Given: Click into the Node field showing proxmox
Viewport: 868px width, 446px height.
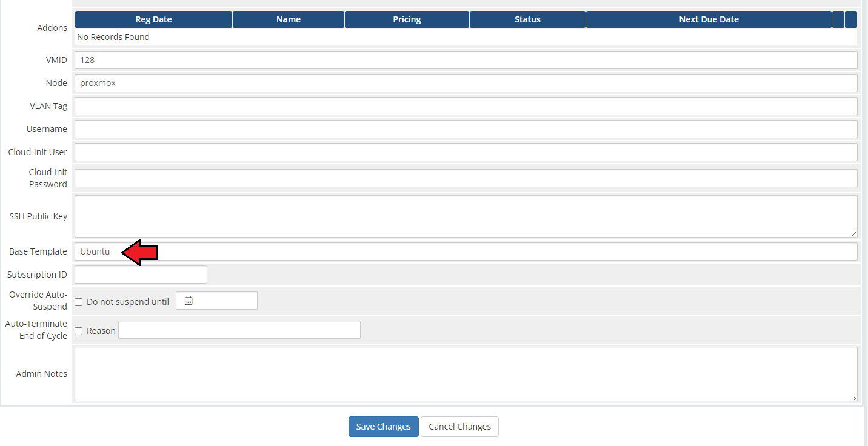Looking at the screenshot, I should [x=466, y=83].
